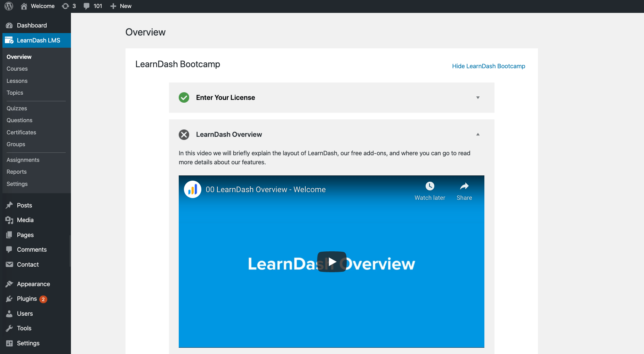644x354 pixels.
Task: Click the Dashboard gauge icon
Action: (9, 25)
